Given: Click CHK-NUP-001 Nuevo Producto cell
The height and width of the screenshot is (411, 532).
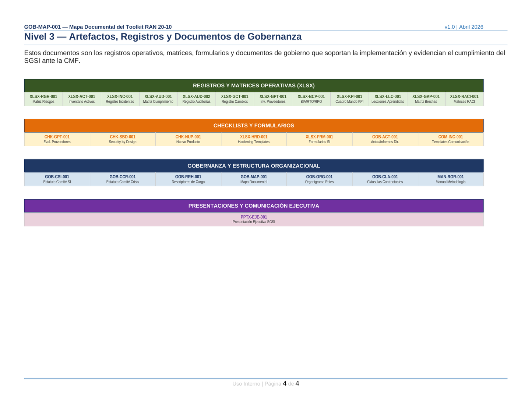Looking at the screenshot, I should click(188, 139).
